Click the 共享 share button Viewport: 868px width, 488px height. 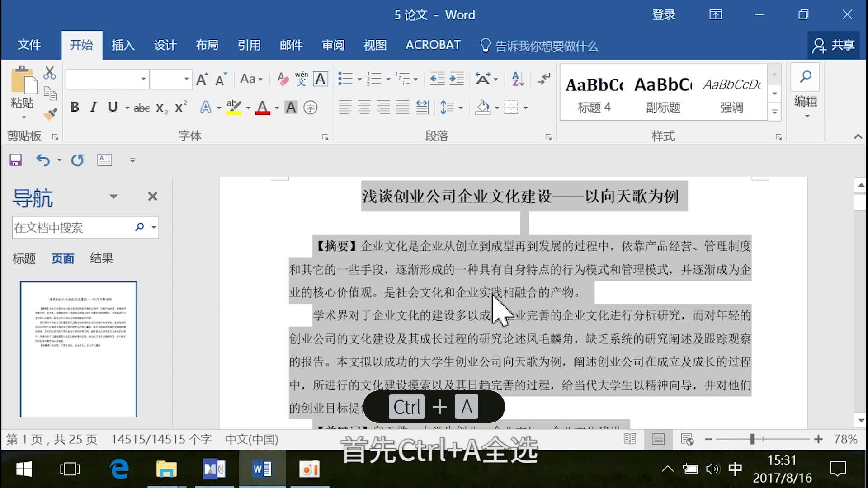click(x=834, y=45)
